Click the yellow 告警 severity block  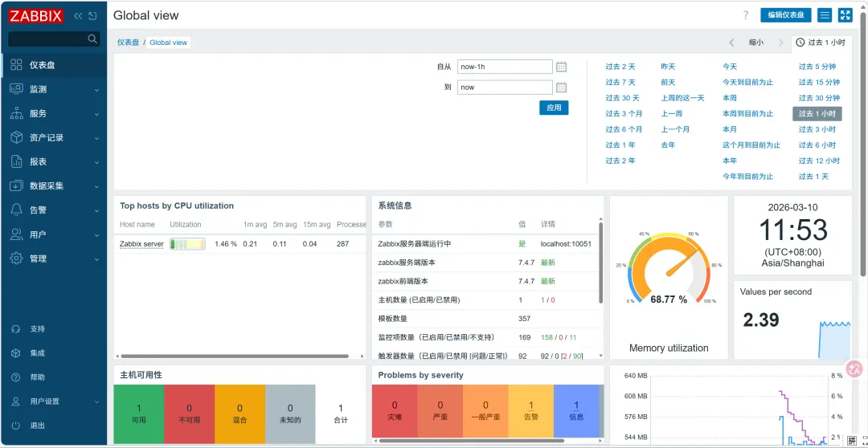(531, 412)
